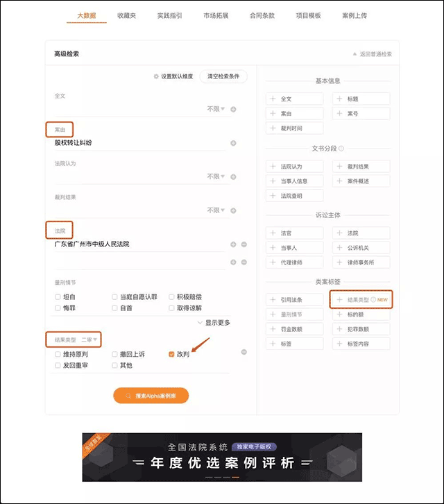Expand 显示更多 under 量刑情节

[x=214, y=322]
